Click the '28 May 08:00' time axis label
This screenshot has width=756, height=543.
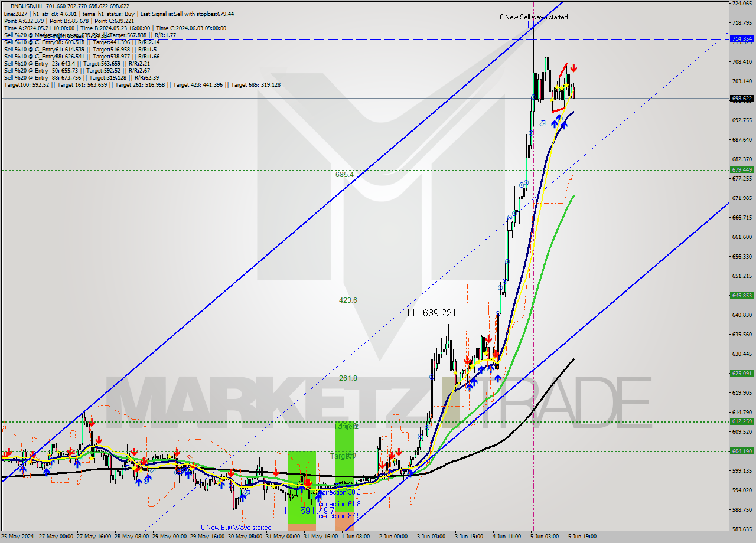point(132,537)
